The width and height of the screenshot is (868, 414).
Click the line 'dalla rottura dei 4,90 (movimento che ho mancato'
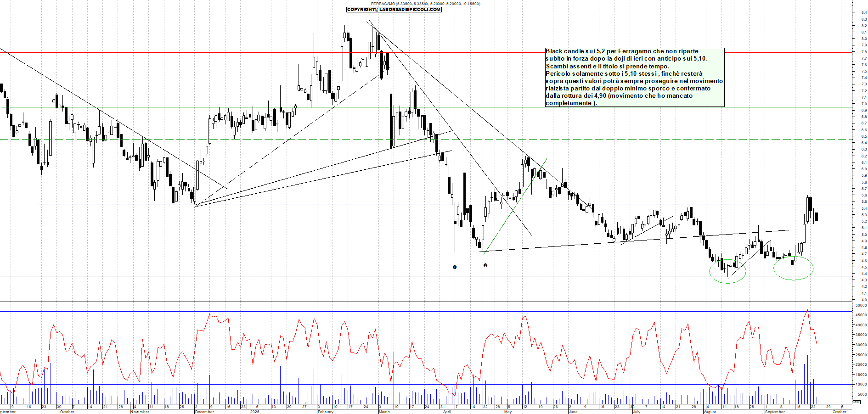click(619, 95)
